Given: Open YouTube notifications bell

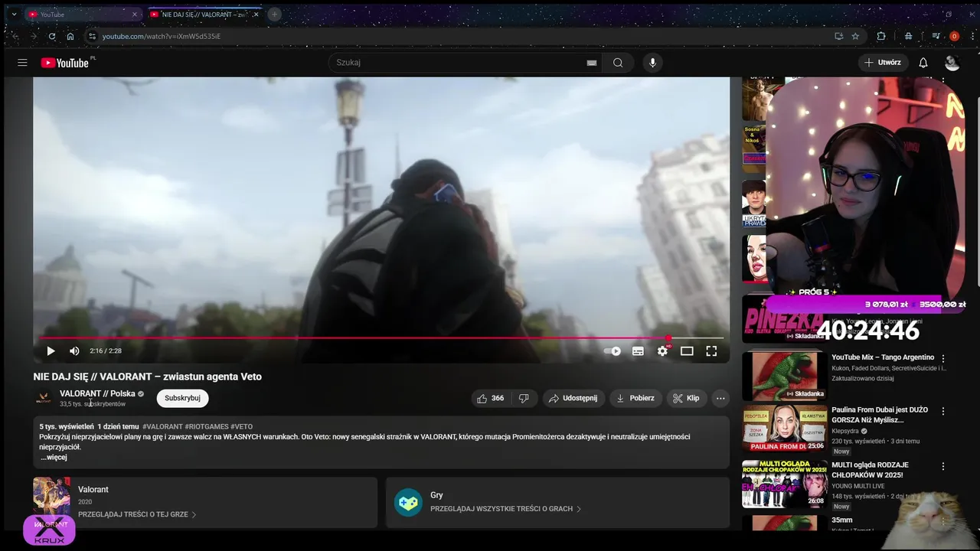Looking at the screenshot, I should point(923,63).
